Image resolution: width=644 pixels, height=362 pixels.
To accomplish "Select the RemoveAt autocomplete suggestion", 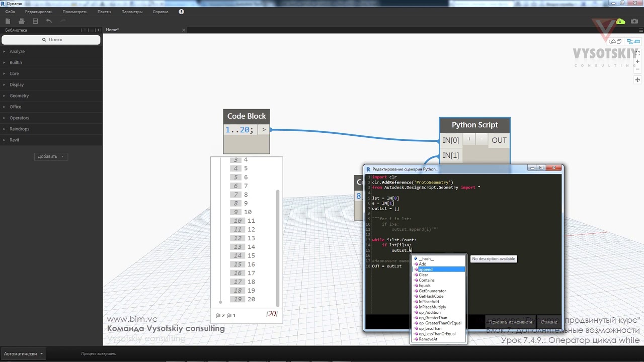I will (x=438, y=339).
